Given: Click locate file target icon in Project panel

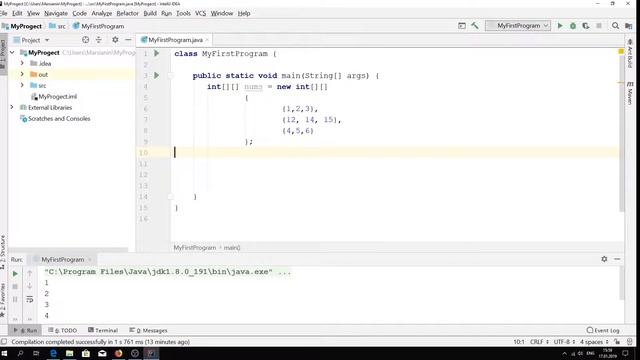Looking at the screenshot, I should point(85,40).
